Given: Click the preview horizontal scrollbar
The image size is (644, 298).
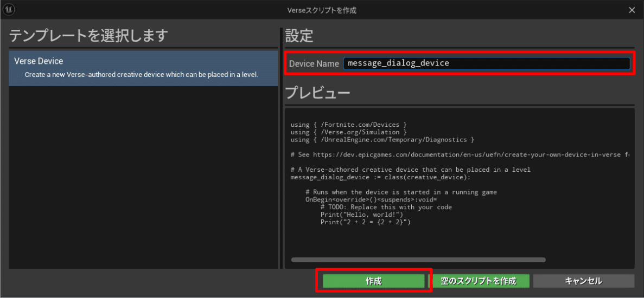Looking at the screenshot, I should tap(418, 260).
